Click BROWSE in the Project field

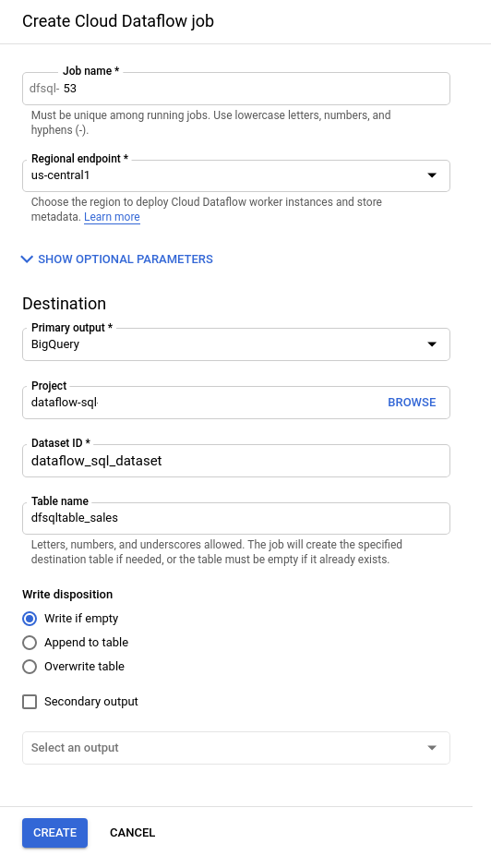point(412,403)
